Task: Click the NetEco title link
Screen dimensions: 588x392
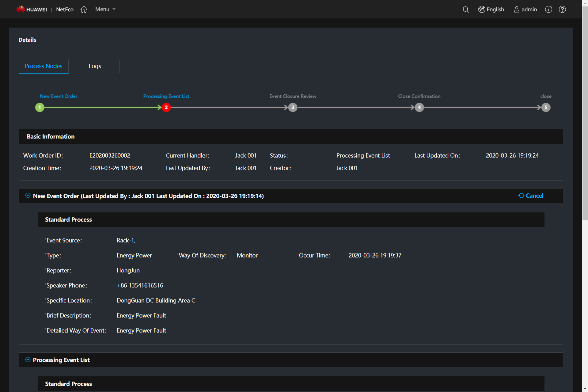Action: click(65, 10)
